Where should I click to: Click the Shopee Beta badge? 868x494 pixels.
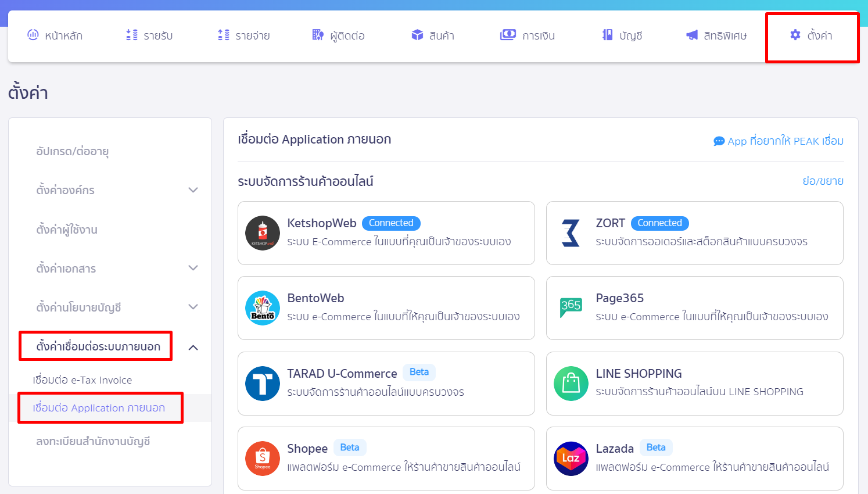coord(350,448)
